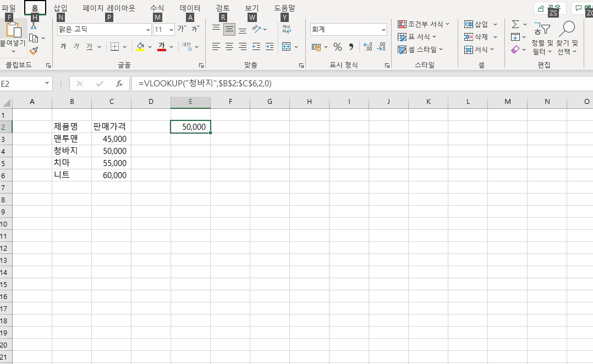The height and width of the screenshot is (364, 593).
Task: Apply accounting number format icon
Action: pos(316,47)
